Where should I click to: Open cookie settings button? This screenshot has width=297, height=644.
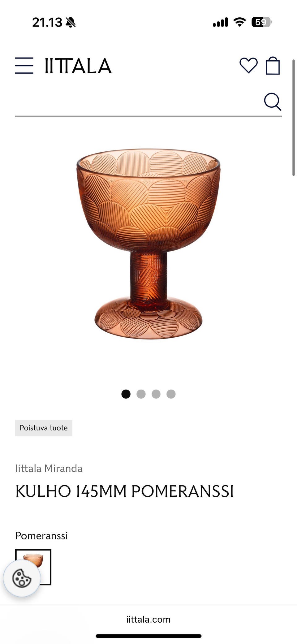coord(22,578)
